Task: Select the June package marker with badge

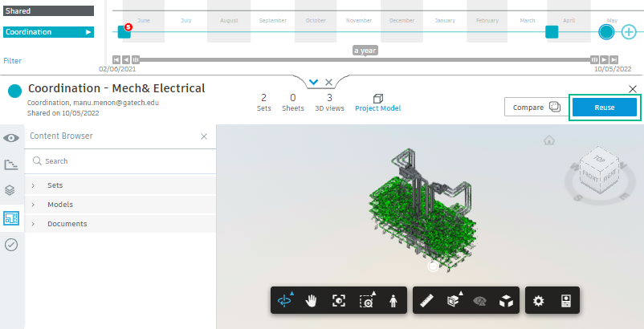Action: point(124,31)
